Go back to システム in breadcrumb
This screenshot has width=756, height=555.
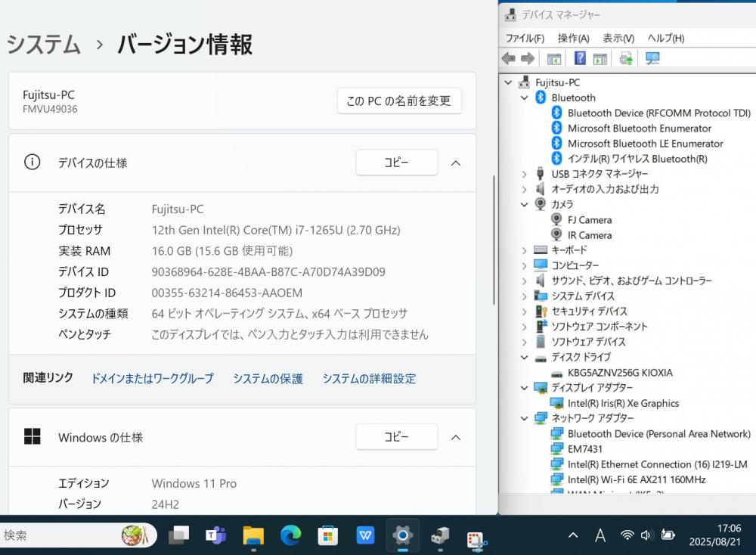[x=44, y=45]
